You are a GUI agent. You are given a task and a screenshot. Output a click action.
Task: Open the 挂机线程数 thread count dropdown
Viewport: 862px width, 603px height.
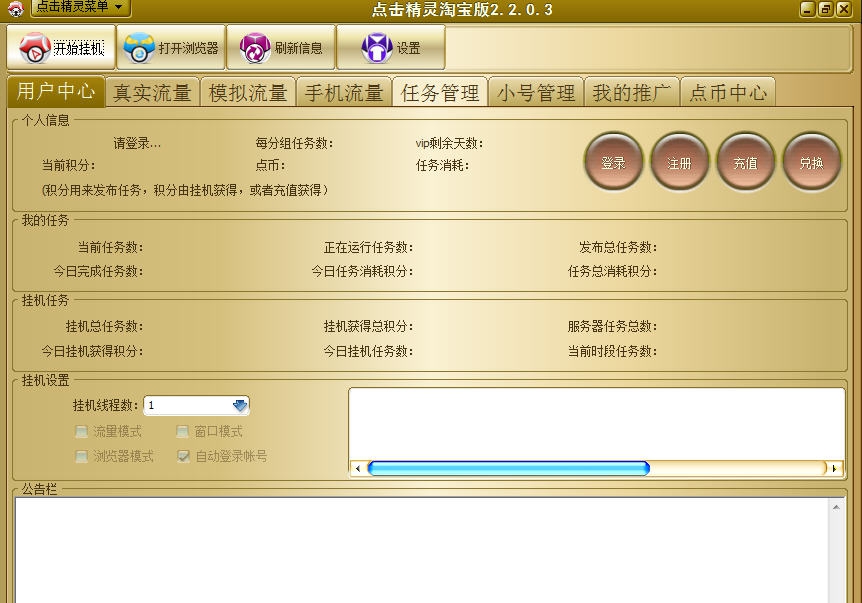pos(238,405)
